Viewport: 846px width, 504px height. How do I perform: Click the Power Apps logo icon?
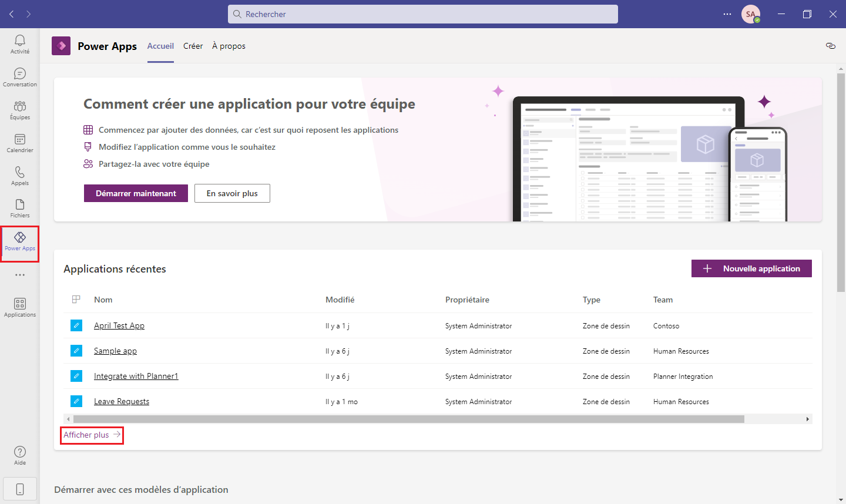click(61, 46)
